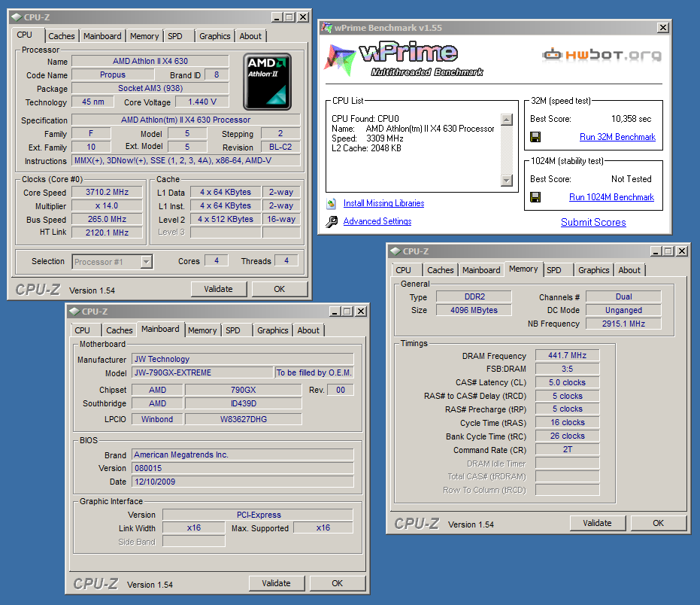Click the Install Missing Libraries page icon
Viewport: 700px width, 605px height.
click(332, 204)
